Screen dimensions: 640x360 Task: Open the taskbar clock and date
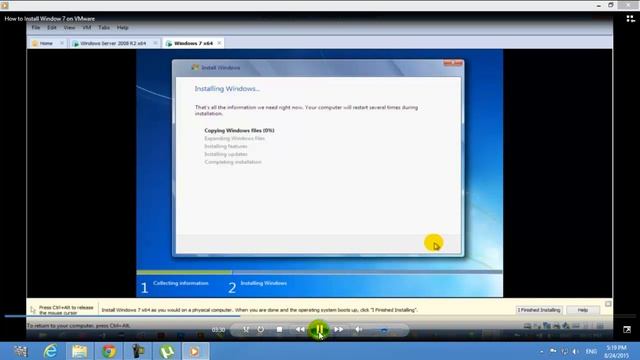point(616,351)
